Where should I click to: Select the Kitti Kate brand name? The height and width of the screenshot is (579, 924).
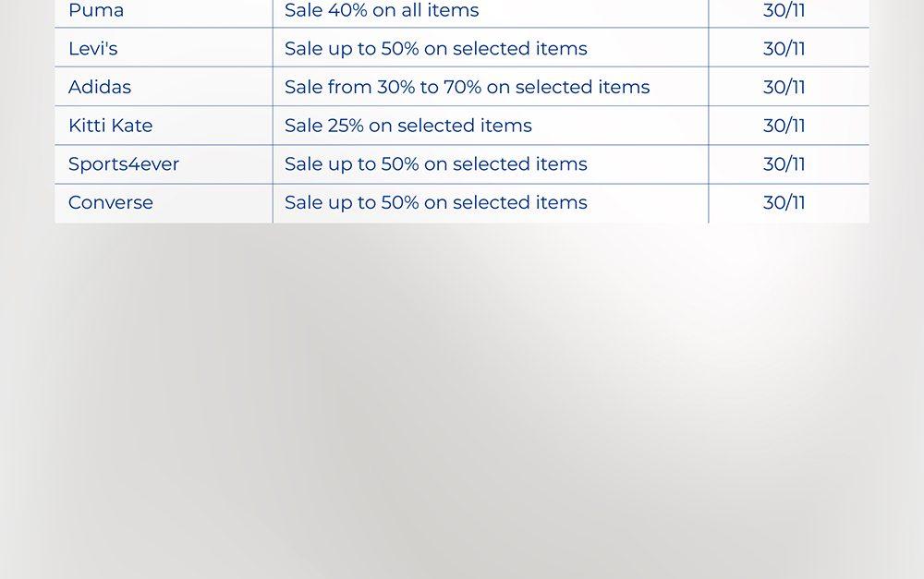pyautogui.click(x=110, y=126)
